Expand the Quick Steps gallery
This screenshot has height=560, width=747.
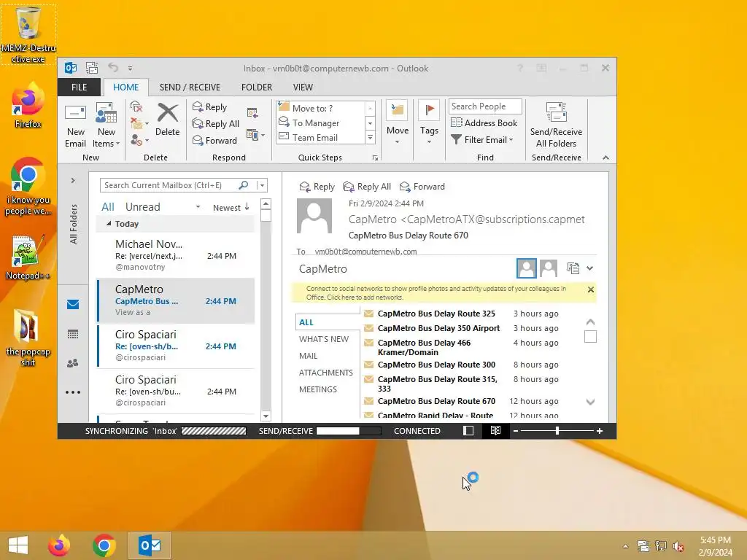point(370,138)
